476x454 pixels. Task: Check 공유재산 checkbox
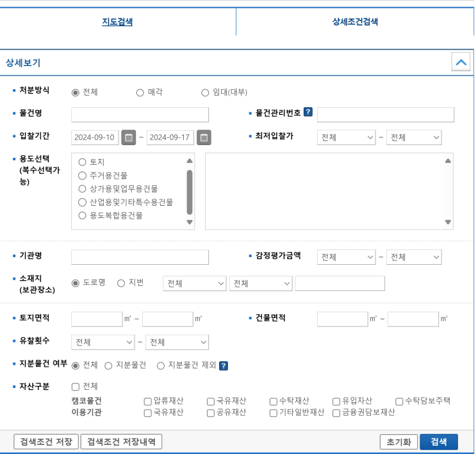(211, 413)
